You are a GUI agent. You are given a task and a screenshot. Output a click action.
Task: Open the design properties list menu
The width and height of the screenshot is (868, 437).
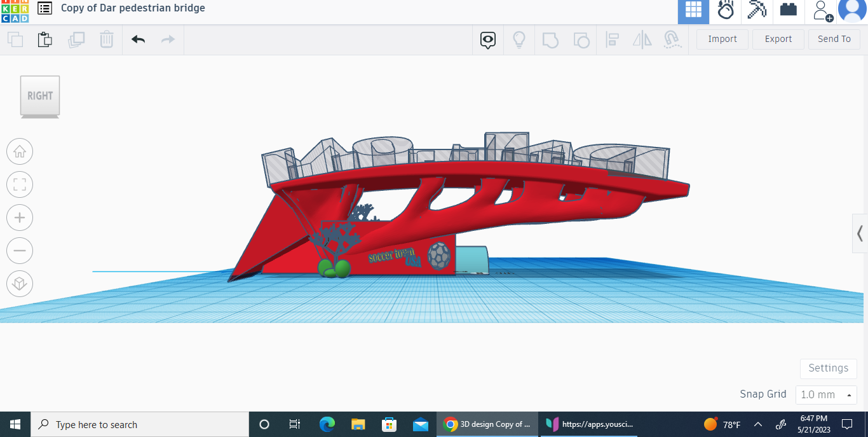(x=44, y=8)
